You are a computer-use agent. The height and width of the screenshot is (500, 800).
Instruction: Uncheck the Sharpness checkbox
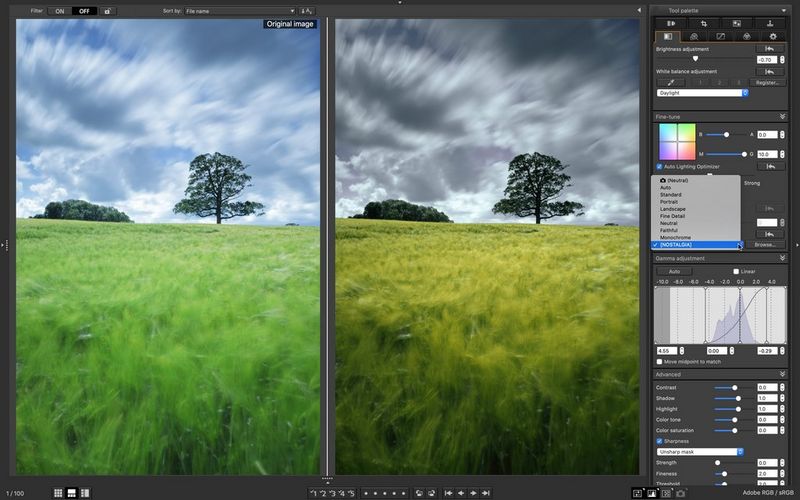click(659, 440)
